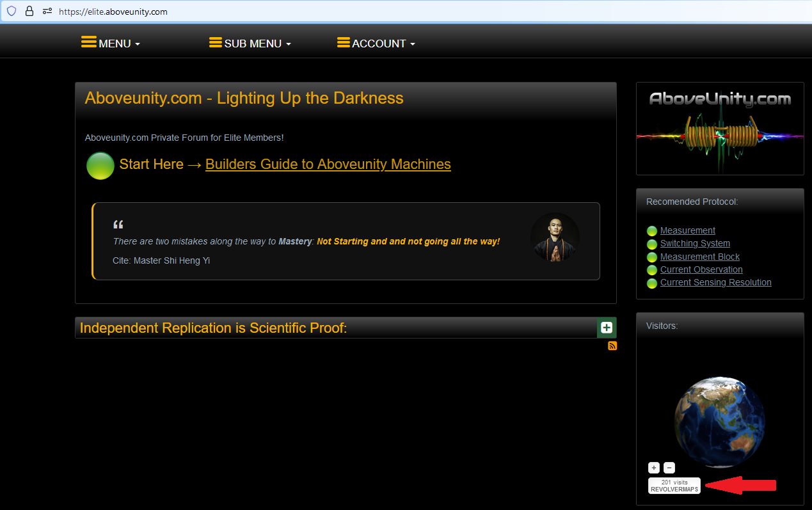The width and height of the screenshot is (812, 510).
Task: Click the Cite: Master Shi Heng Yi text
Action: (161, 260)
